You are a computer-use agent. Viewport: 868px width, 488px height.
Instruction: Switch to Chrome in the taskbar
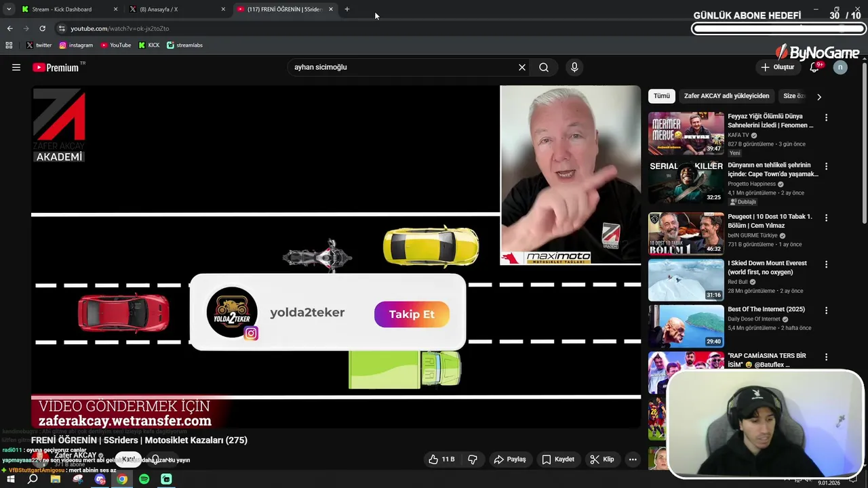[122, 479]
